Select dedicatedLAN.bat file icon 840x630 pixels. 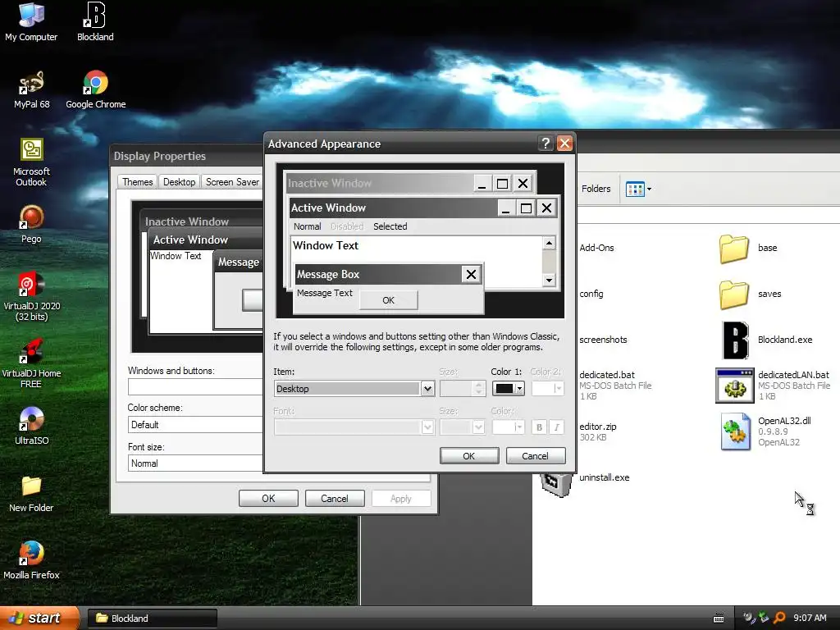(x=734, y=386)
